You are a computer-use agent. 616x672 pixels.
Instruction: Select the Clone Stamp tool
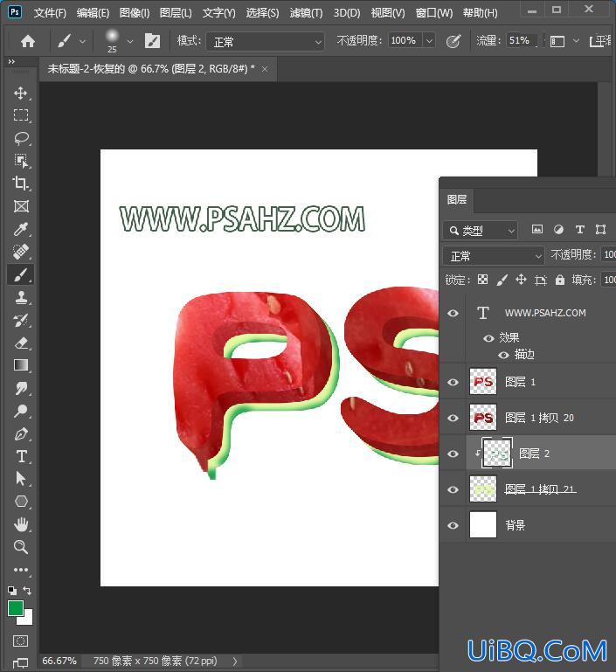[21, 297]
